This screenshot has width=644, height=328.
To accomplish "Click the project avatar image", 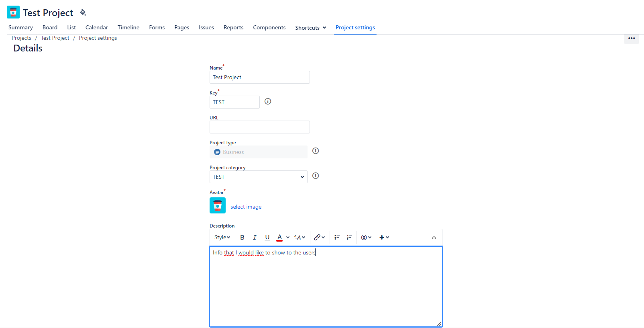I will 218,205.
